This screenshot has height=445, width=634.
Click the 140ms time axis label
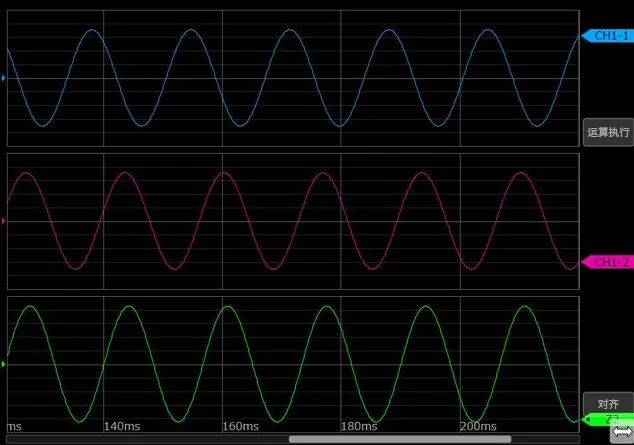click(x=122, y=427)
